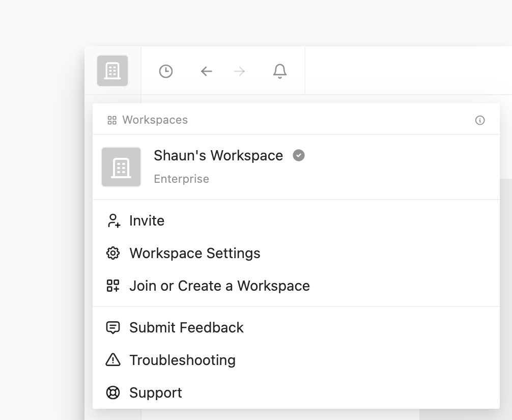
Task: Click the Invite person-plus icon
Action: pos(113,221)
